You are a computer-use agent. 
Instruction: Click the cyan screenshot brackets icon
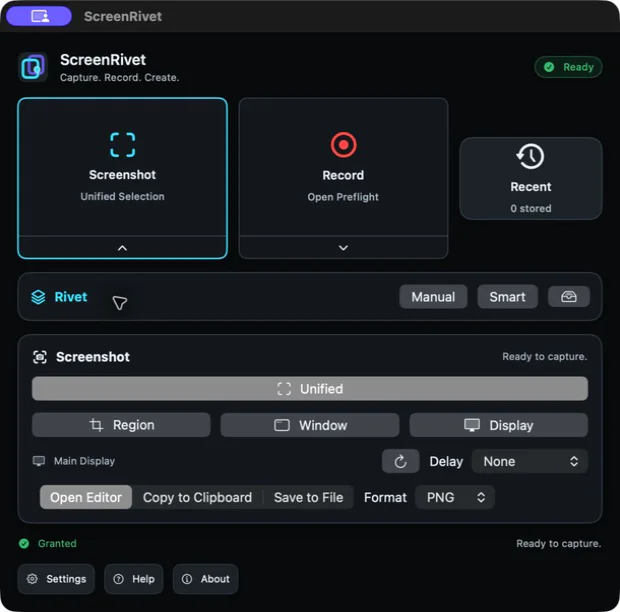pyautogui.click(x=123, y=145)
